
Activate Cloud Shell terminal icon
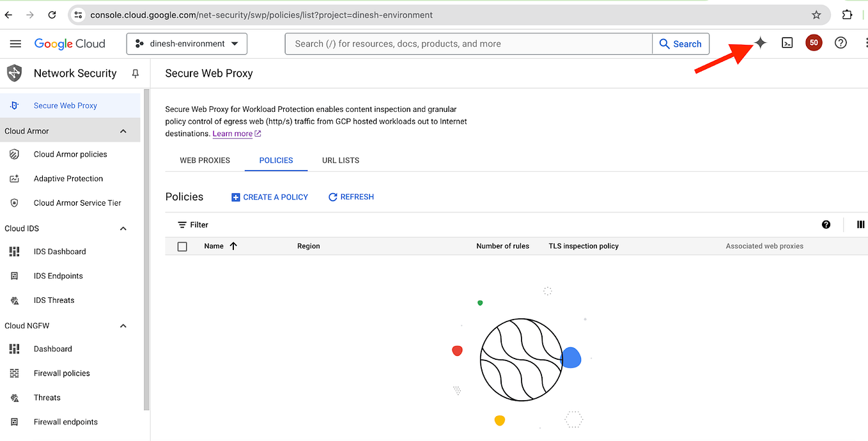[x=787, y=42]
